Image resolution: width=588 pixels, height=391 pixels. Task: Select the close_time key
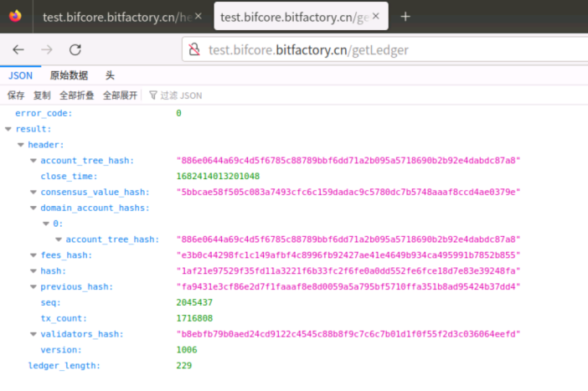(x=69, y=176)
